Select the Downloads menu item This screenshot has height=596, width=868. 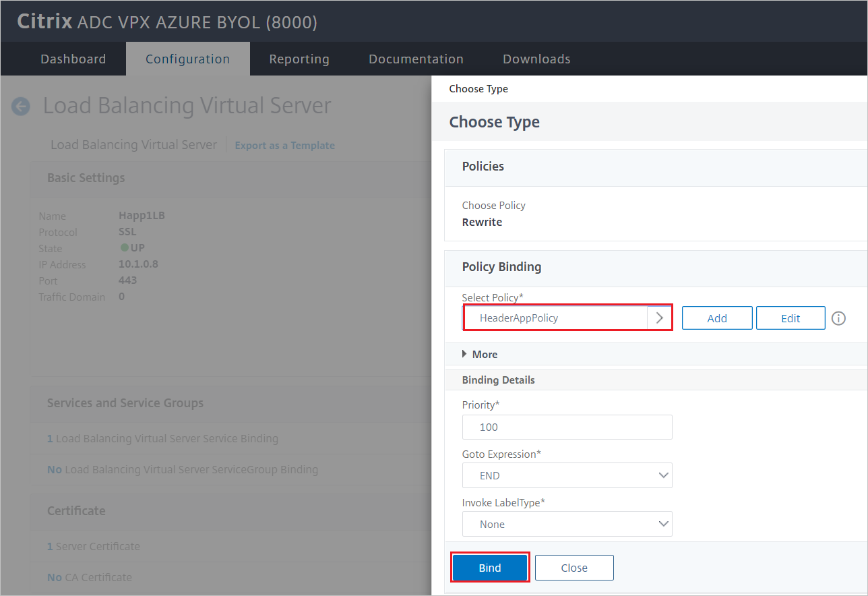tap(536, 59)
